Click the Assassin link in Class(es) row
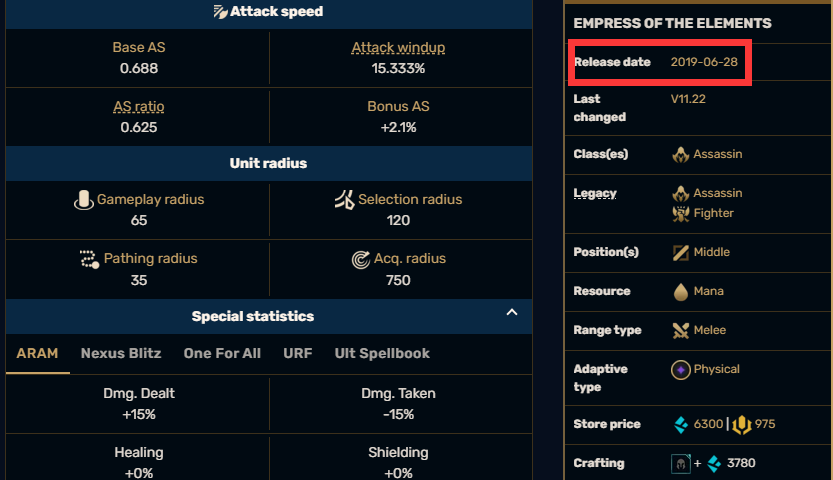Screen dimensions: 833x480 (718, 154)
